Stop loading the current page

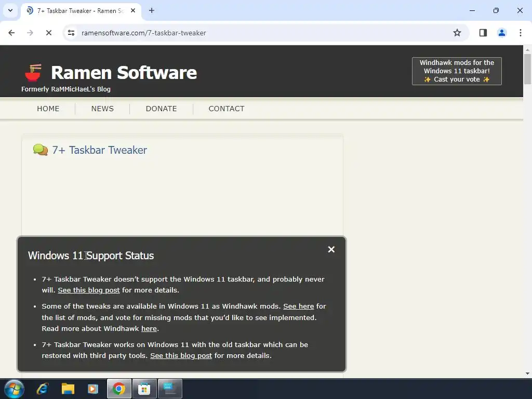[49, 33]
